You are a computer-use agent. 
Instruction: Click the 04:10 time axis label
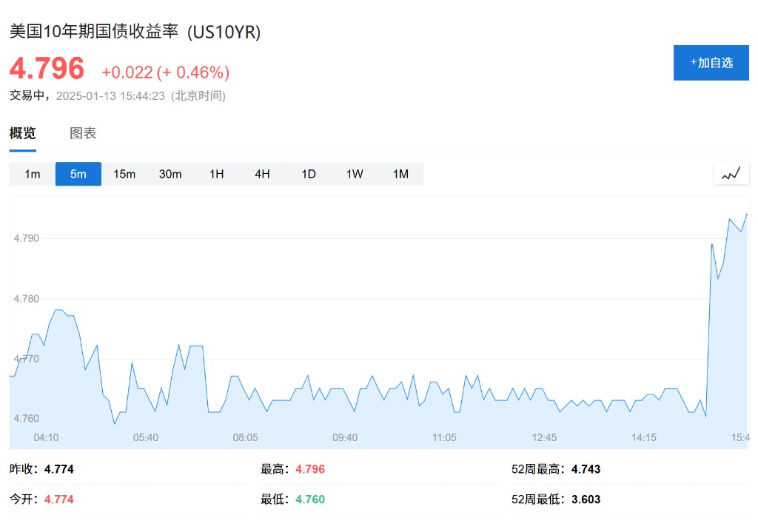click(x=46, y=437)
